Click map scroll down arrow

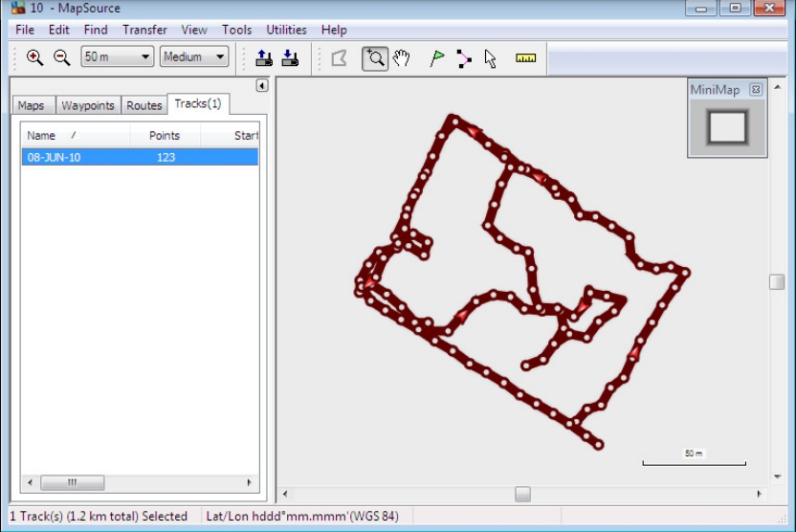(777, 477)
